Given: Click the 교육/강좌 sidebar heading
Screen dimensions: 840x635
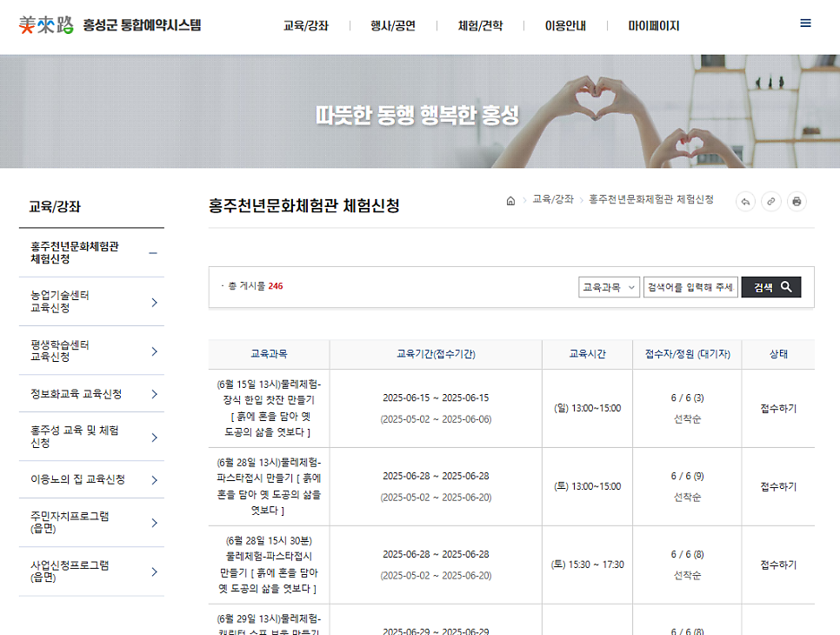Looking at the screenshot, I should pyautogui.click(x=55, y=207).
